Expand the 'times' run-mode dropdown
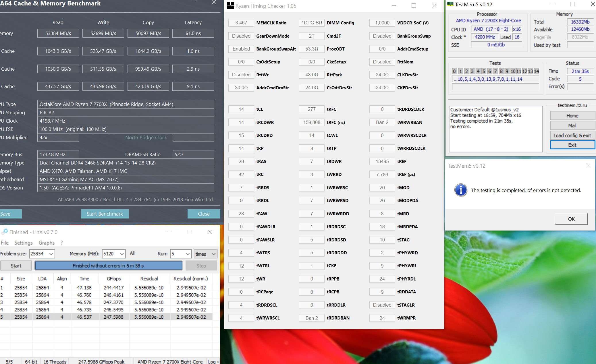This screenshot has width=596, height=364. 213,254
